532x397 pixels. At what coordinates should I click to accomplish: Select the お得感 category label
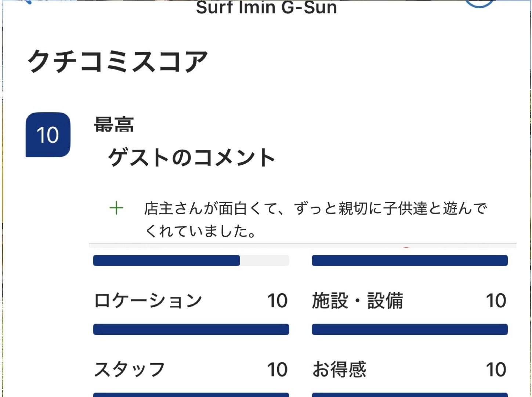339,369
